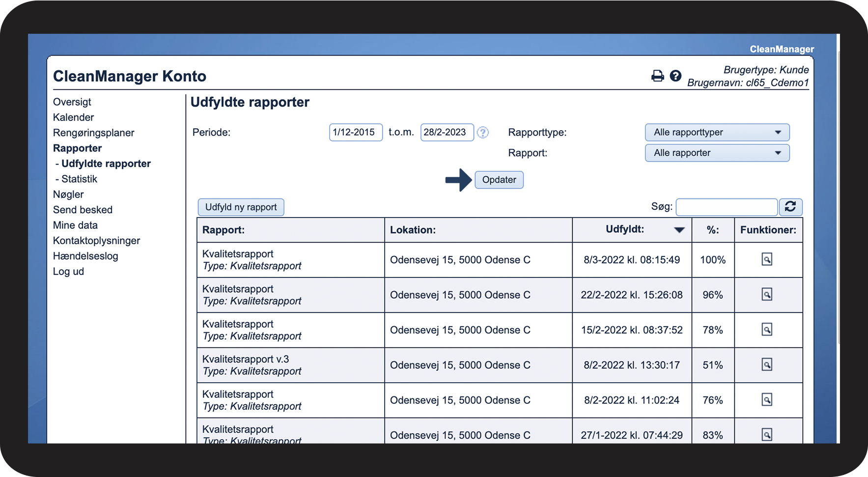
Task: Open Statistik under Rapporter
Action: (x=79, y=179)
